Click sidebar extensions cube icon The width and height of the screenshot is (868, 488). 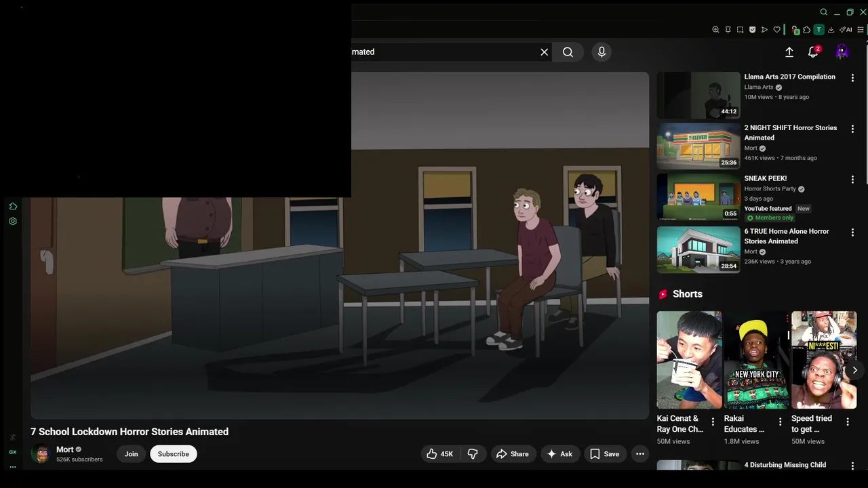[13, 206]
